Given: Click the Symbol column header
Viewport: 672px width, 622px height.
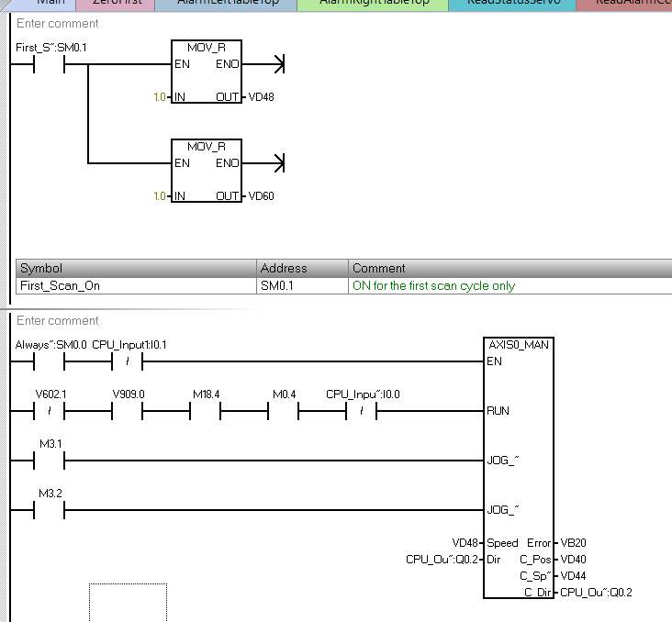Looking at the screenshot, I should (136, 268).
